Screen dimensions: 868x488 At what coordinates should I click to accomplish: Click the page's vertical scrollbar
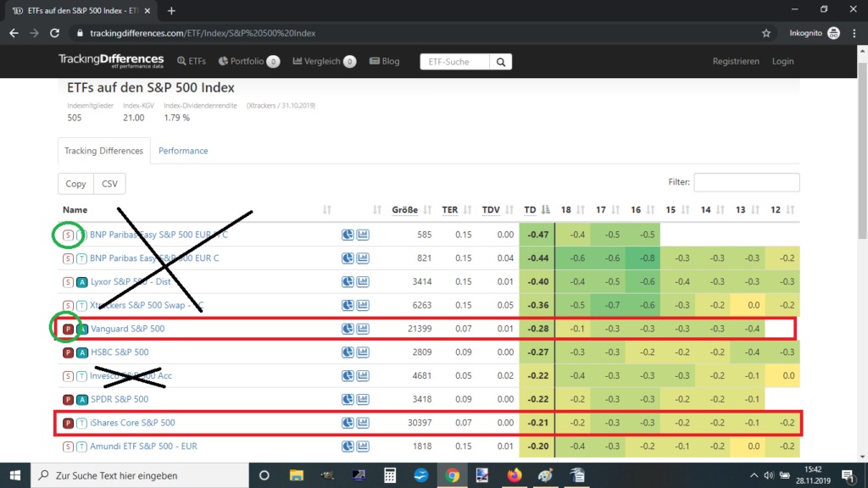tap(862, 149)
